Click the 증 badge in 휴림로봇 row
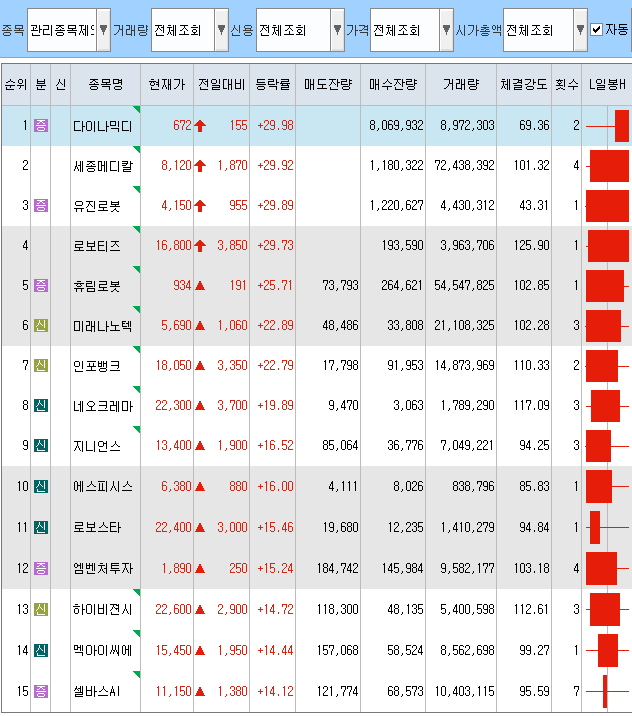The height and width of the screenshot is (716, 632). [41, 285]
